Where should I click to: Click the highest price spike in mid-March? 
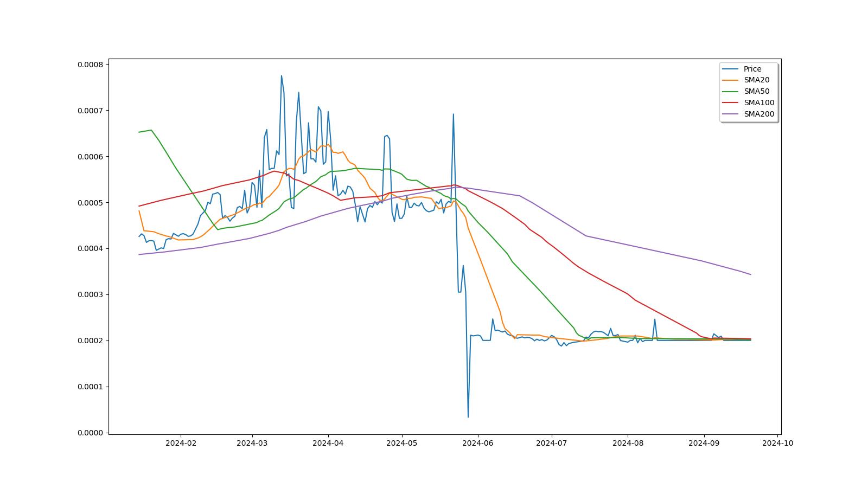point(281,76)
